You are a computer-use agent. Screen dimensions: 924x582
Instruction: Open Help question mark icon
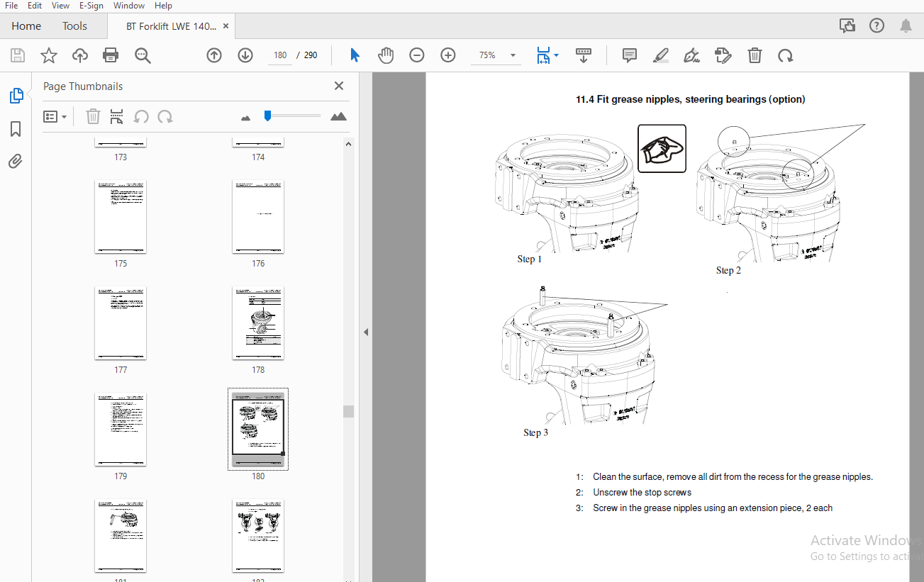pos(876,26)
